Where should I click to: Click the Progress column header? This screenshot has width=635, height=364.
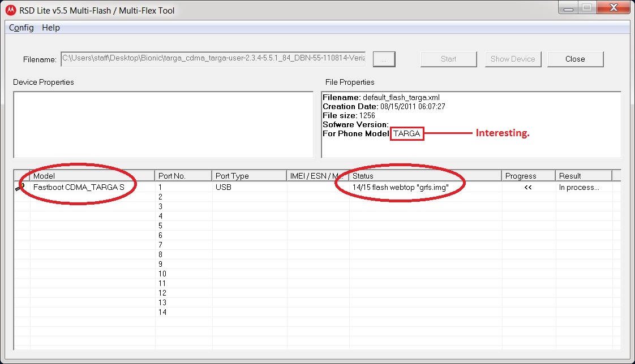(x=528, y=176)
